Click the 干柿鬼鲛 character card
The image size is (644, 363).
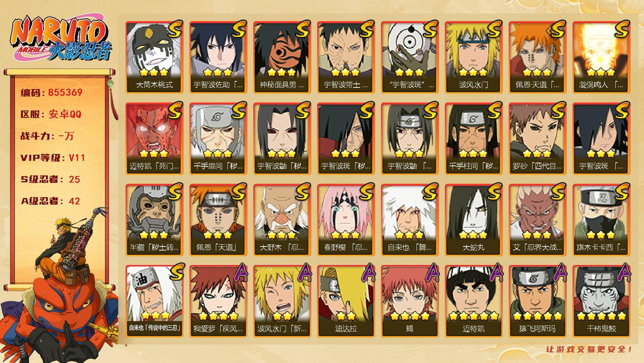[x=601, y=301]
